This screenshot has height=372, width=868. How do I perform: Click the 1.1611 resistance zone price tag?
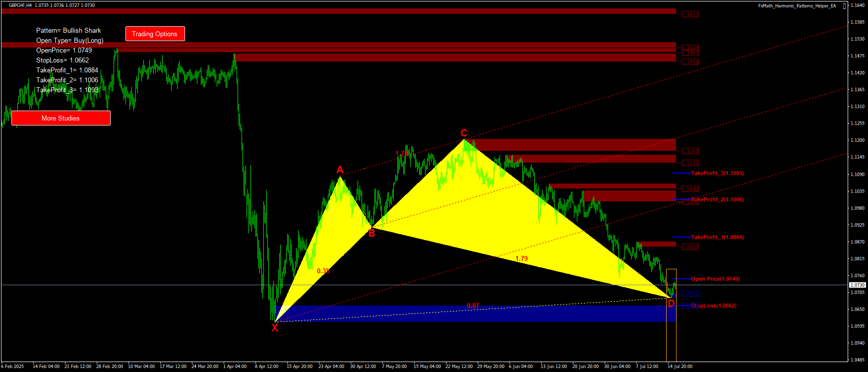click(x=690, y=14)
